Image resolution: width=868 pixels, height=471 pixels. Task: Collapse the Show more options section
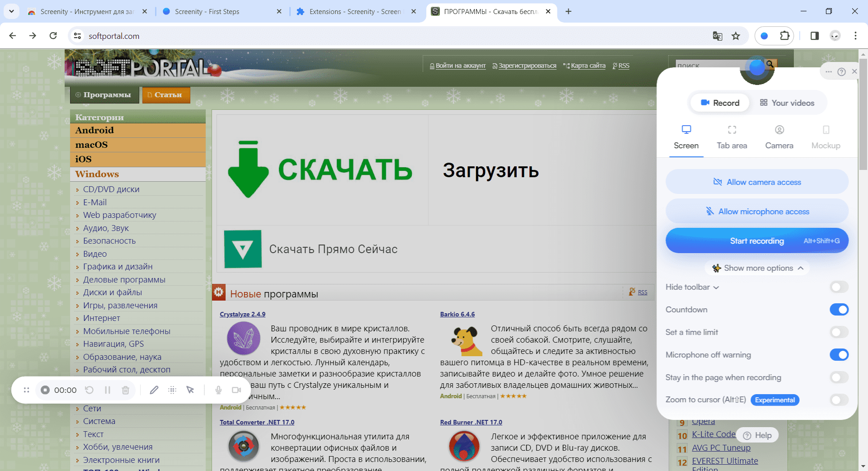tap(757, 268)
